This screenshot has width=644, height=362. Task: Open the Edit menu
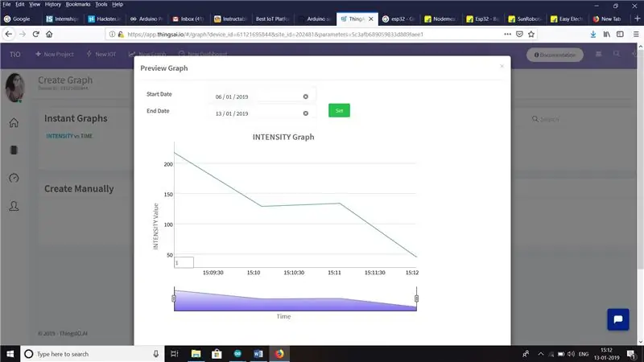(x=19, y=4)
